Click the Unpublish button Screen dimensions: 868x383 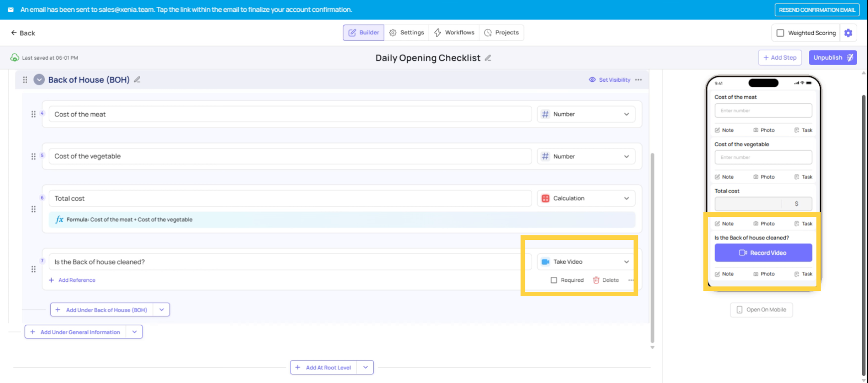[x=832, y=57]
